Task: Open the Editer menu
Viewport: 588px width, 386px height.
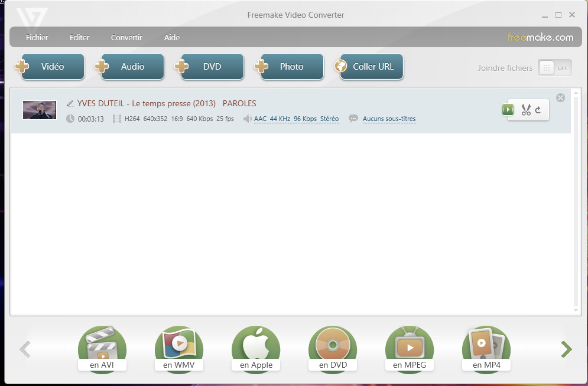Action: point(80,37)
